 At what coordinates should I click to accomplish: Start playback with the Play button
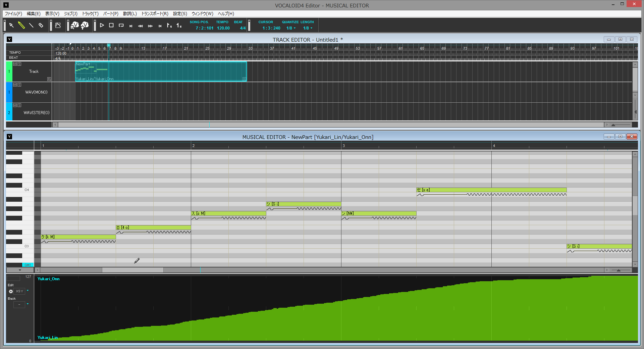pyautogui.click(x=102, y=25)
